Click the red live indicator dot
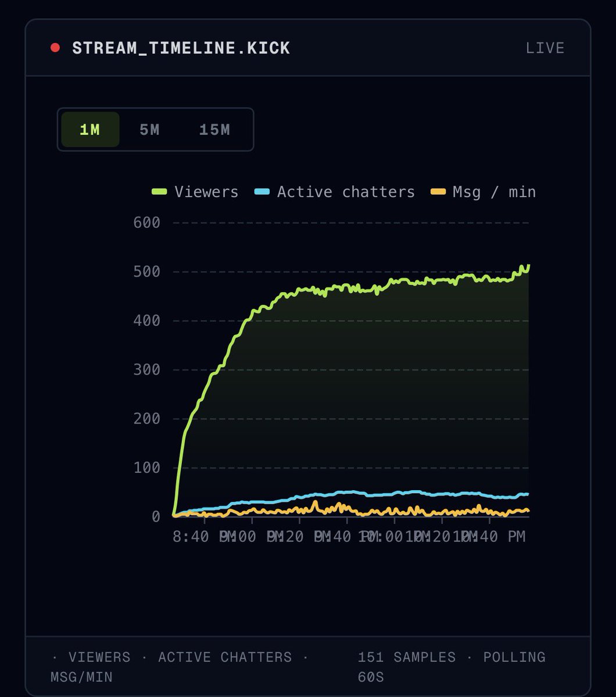The width and height of the screenshot is (616, 697). pos(55,48)
